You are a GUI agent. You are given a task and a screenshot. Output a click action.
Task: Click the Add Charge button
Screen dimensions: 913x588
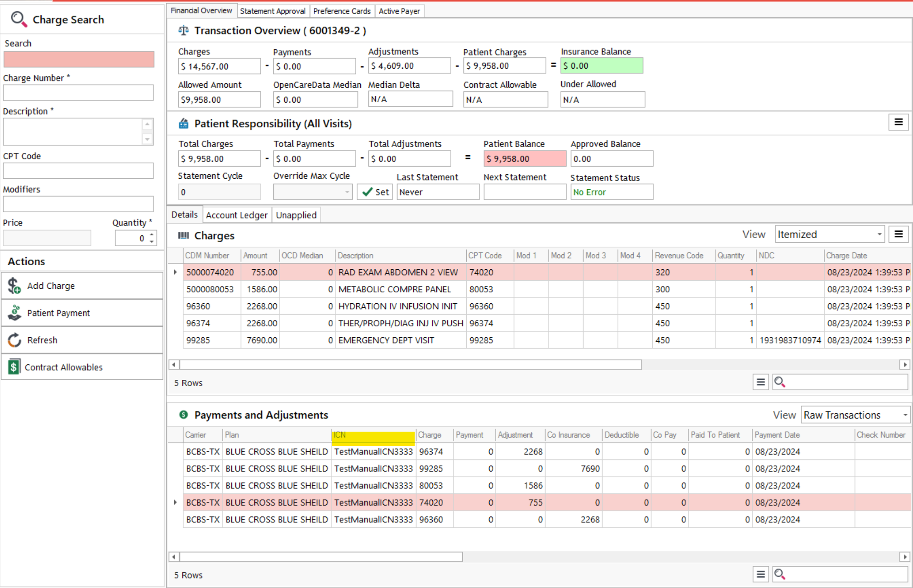tap(82, 286)
